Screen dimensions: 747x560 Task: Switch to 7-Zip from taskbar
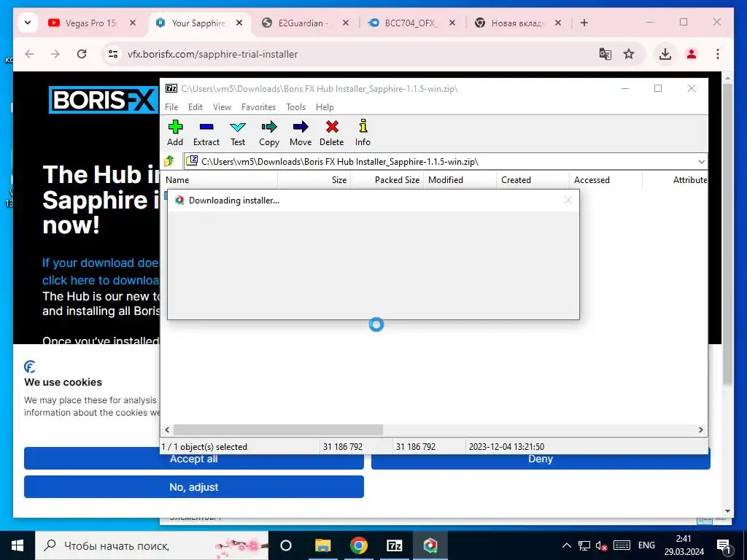pyautogui.click(x=394, y=545)
